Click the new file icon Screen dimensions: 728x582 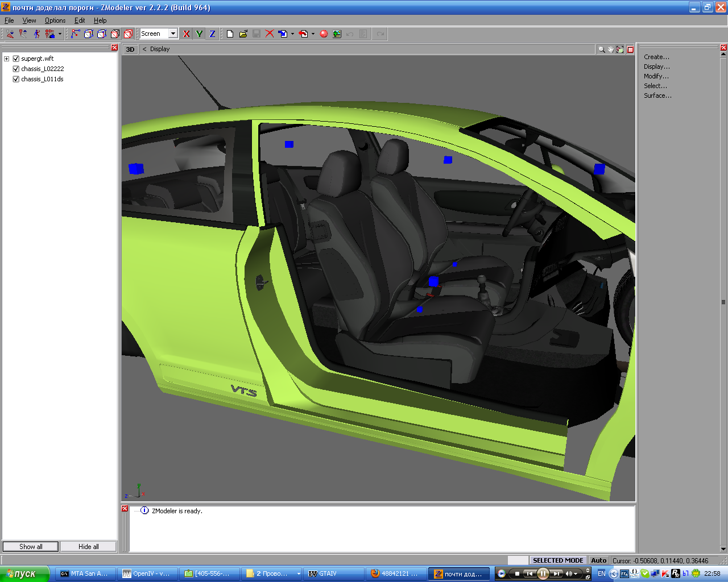point(230,34)
